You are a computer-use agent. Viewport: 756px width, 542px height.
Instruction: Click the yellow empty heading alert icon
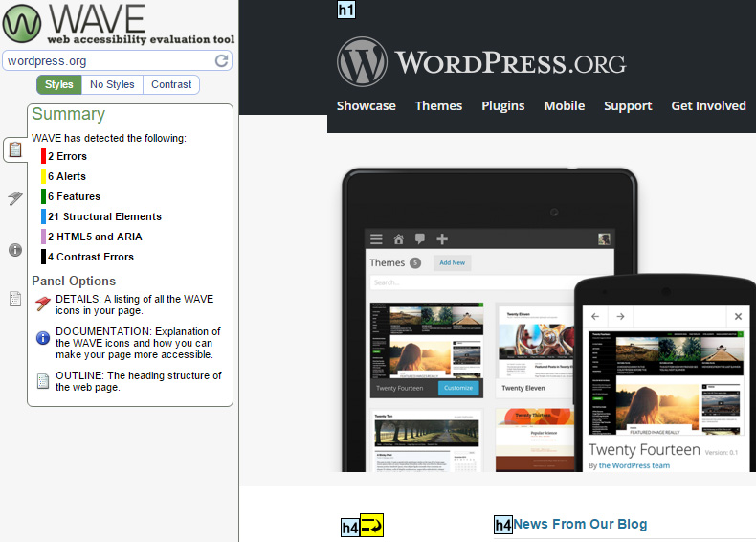371,525
